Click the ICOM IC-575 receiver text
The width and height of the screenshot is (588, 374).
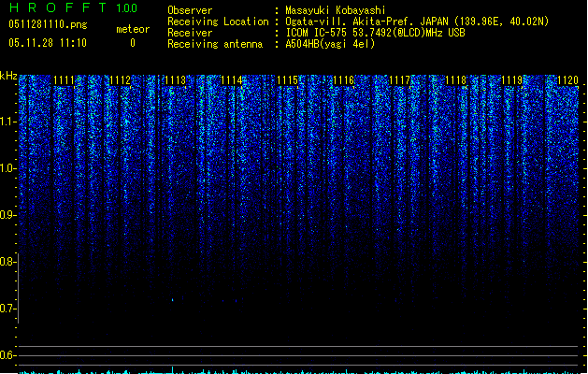point(376,33)
